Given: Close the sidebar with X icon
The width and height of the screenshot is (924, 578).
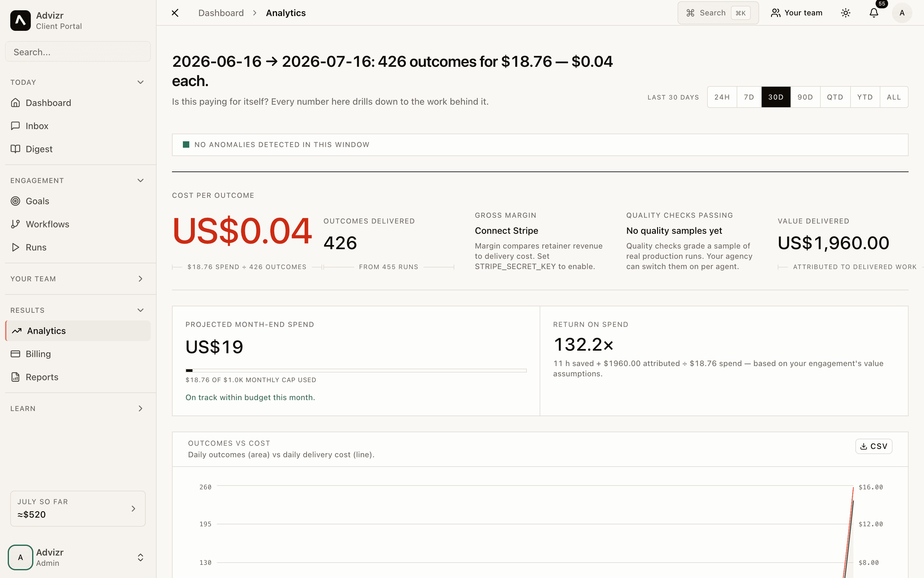Looking at the screenshot, I should click(175, 13).
